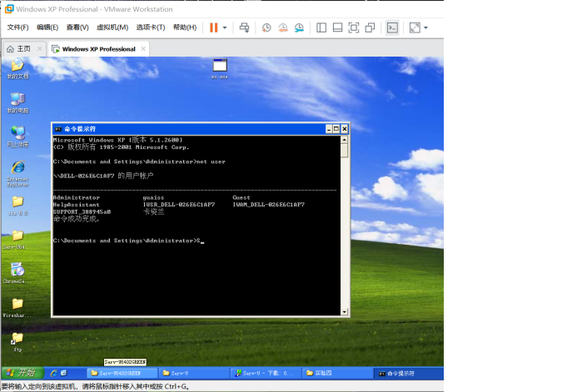Switch to the 实验四 taskbar button
This screenshot has height=392, width=577.
[337, 373]
